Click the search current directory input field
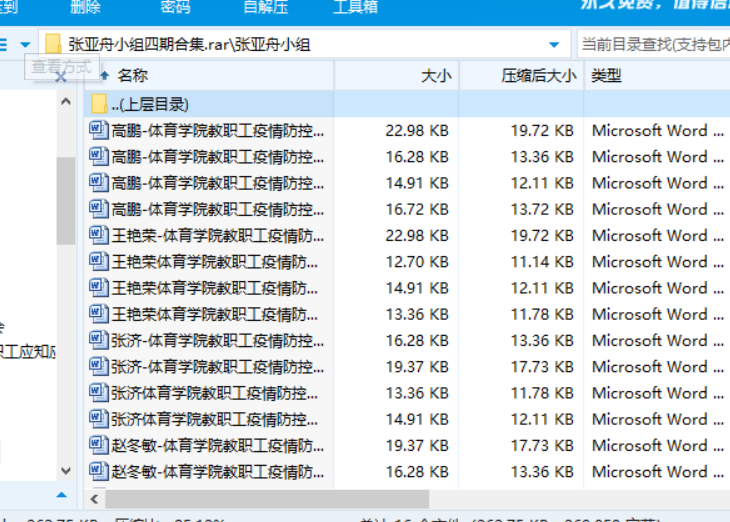730x522 pixels. (652, 44)
